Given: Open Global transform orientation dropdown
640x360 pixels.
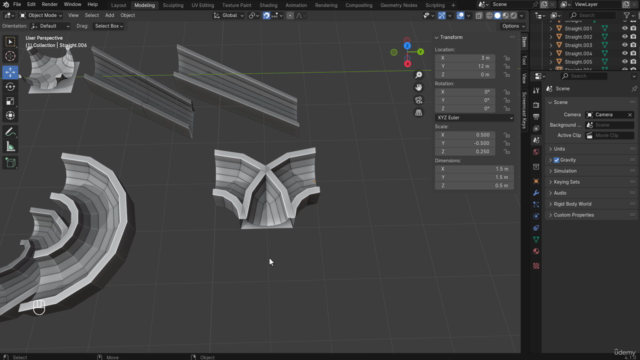Looking at the screenshot, I should [x=229, y=16].
